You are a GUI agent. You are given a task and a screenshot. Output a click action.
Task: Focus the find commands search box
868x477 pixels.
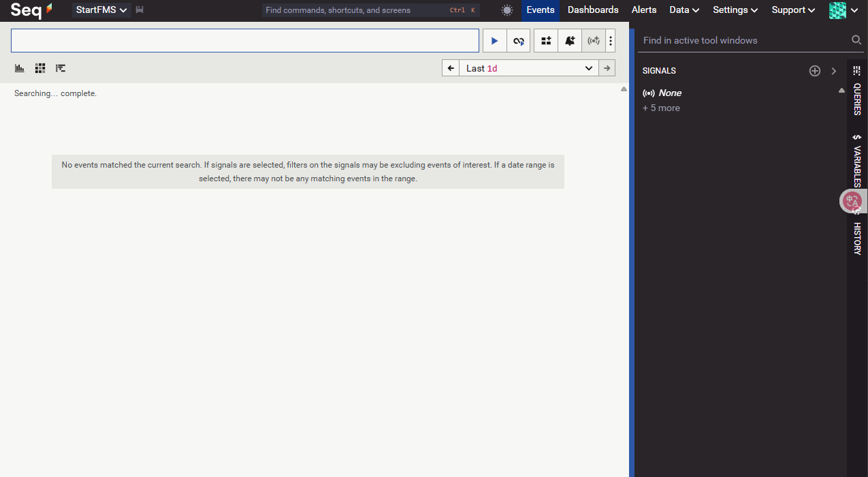371,10
